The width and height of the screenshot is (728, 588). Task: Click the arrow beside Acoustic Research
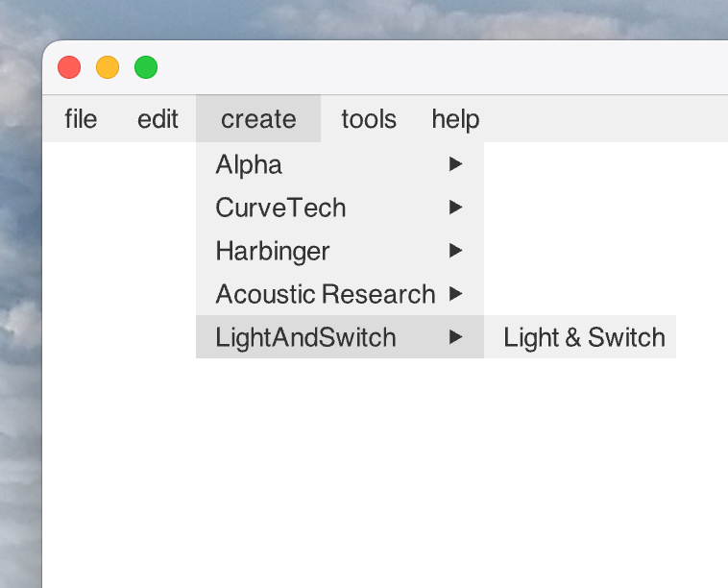456,294
